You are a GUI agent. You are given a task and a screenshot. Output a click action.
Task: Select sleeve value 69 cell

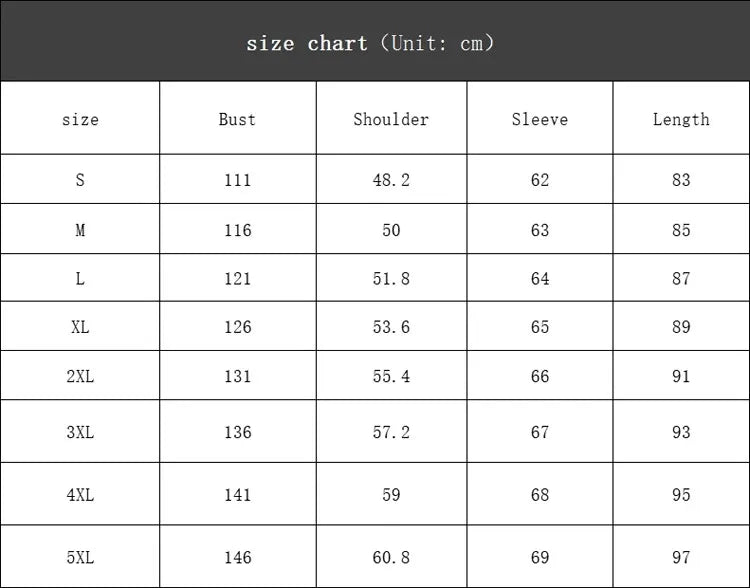540,557
